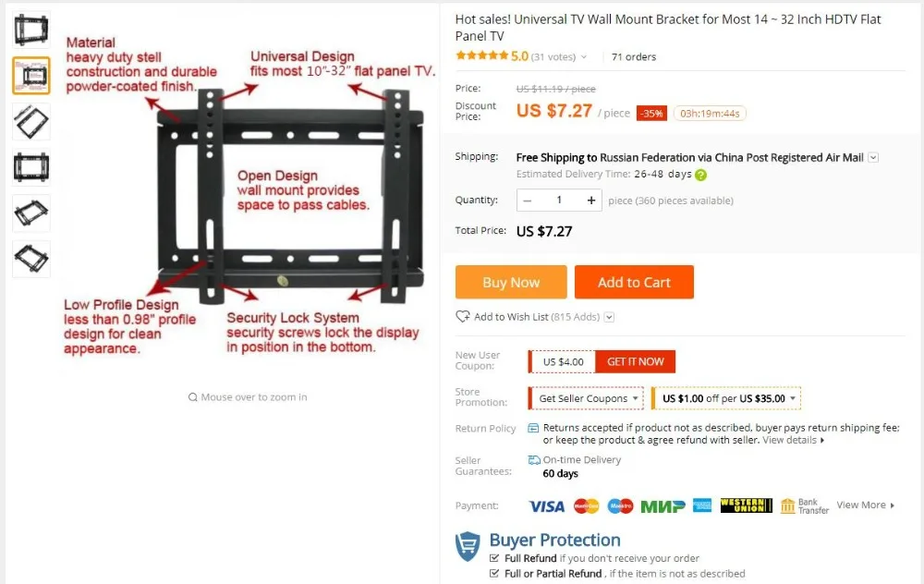
Task: Select the first product thumbnail
Action: (31, 30)
